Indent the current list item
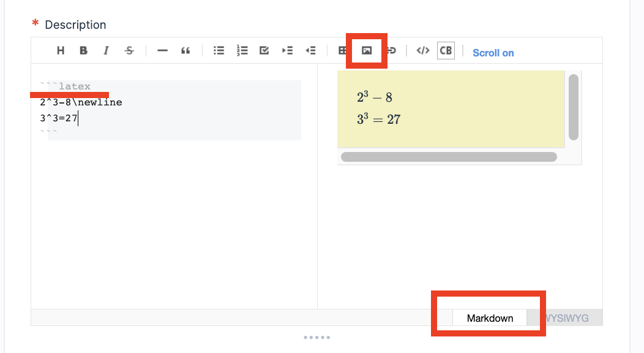 (x=288, y=50)
